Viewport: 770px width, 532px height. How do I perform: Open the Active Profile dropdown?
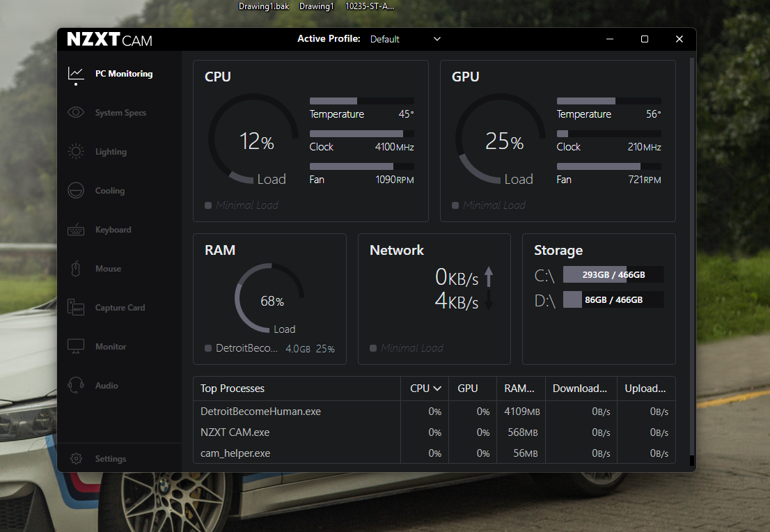(405, 39)
